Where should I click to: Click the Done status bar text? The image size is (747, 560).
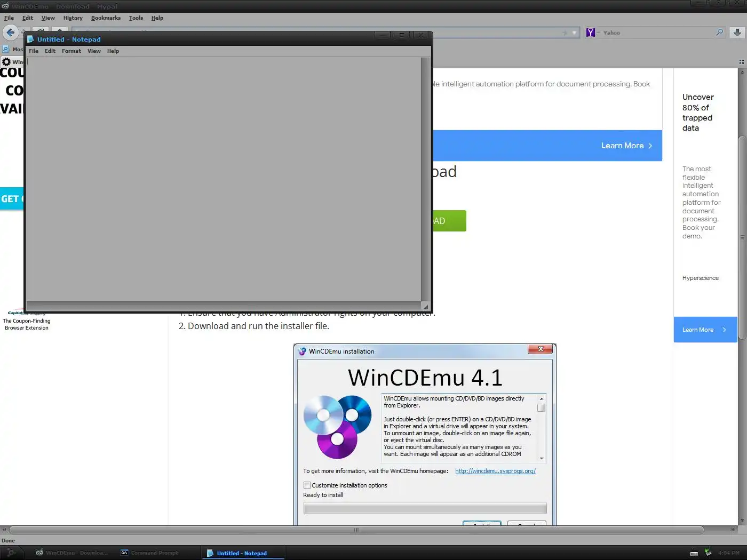click(8, 540)
